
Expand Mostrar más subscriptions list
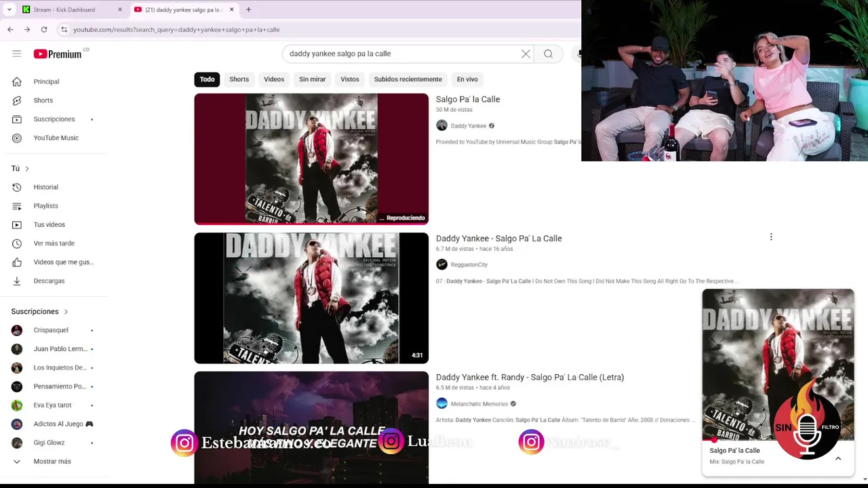pyautogui.click(x=53, y=462)
